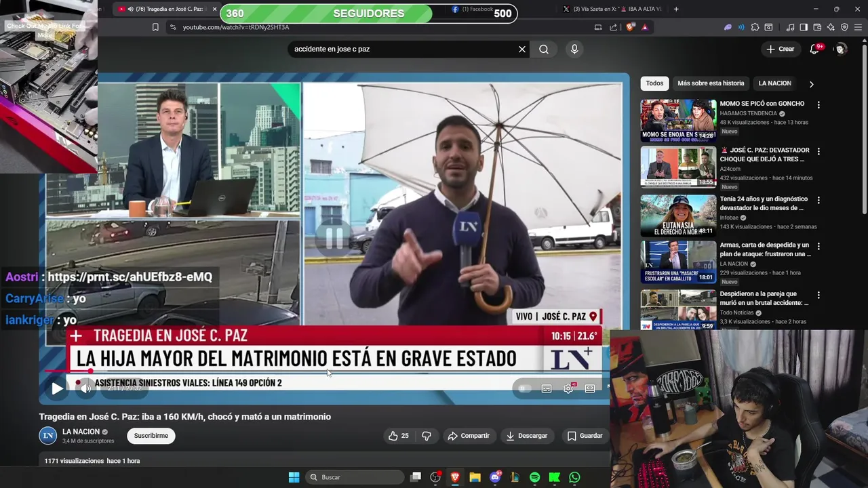Open Brave Leo AI sparkle icon

[x=831, y=27]
